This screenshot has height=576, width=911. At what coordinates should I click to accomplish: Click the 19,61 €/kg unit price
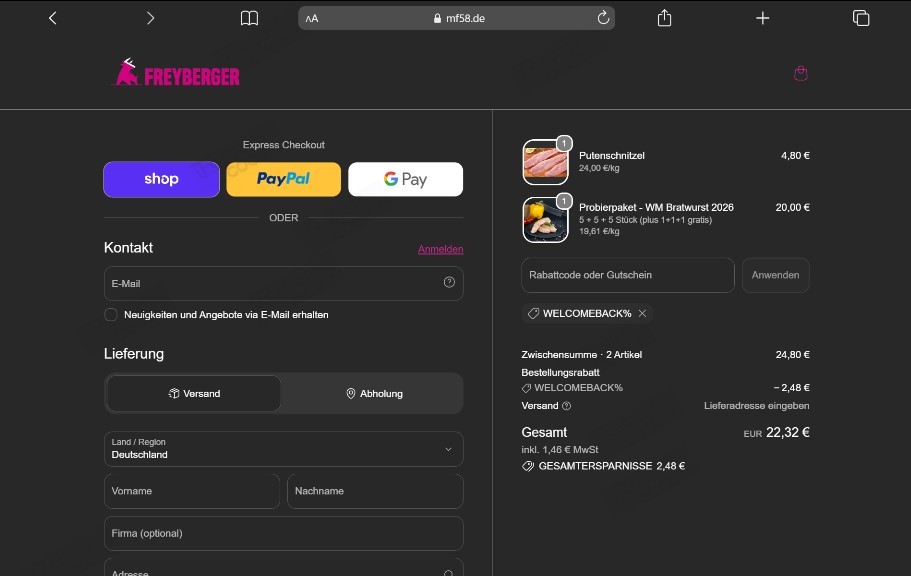tap(599, 231)
